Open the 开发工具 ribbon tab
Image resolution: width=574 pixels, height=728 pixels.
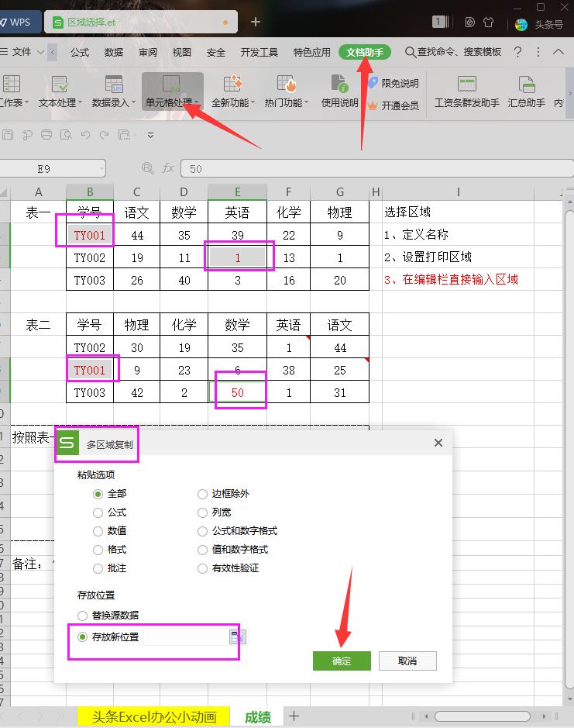click(259, 52)
